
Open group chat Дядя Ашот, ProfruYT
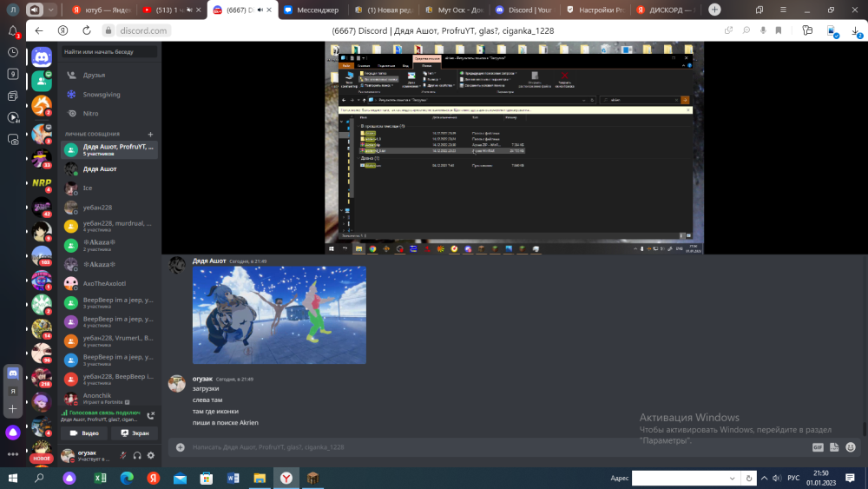109,149
